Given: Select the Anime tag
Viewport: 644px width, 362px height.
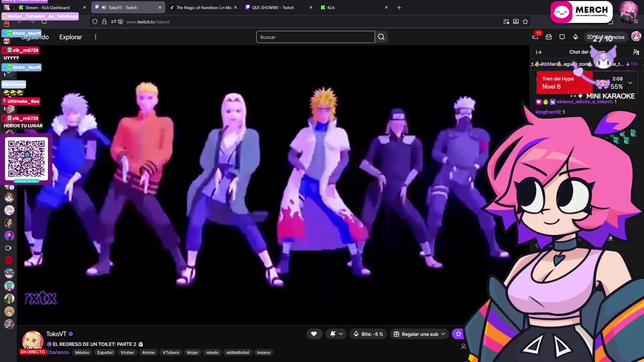Looking at the screenshot, I should 148,352.
